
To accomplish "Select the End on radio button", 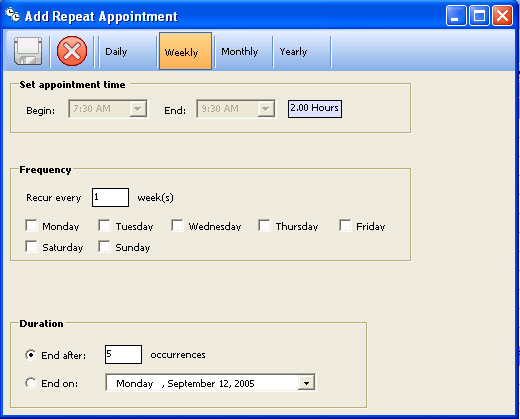I will 31,383.
